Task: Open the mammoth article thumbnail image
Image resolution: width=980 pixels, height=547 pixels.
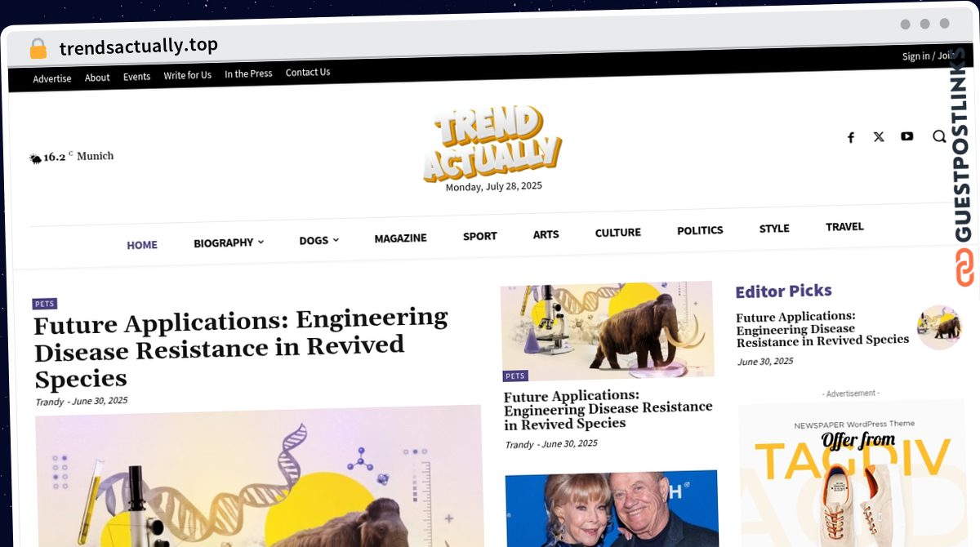Action: 607,329
